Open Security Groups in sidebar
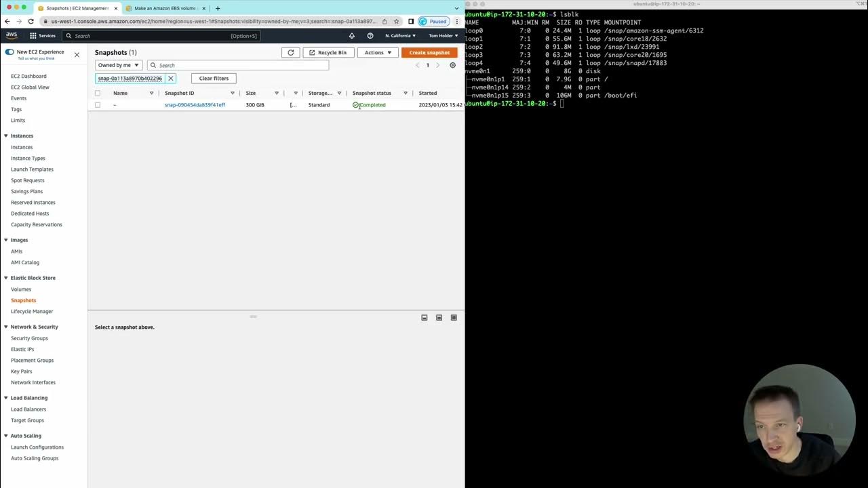Viewport: 868px width, 488px height. (x=29, y=338)
